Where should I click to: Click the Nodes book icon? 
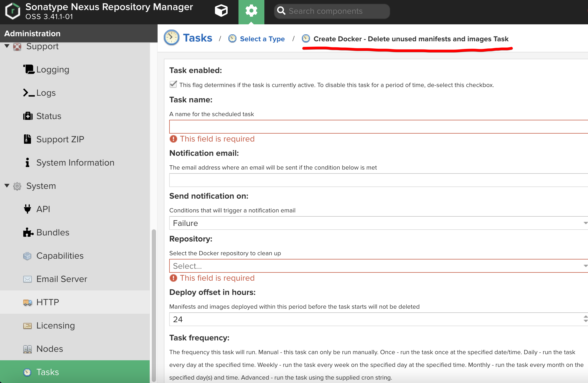click(27, 349)
